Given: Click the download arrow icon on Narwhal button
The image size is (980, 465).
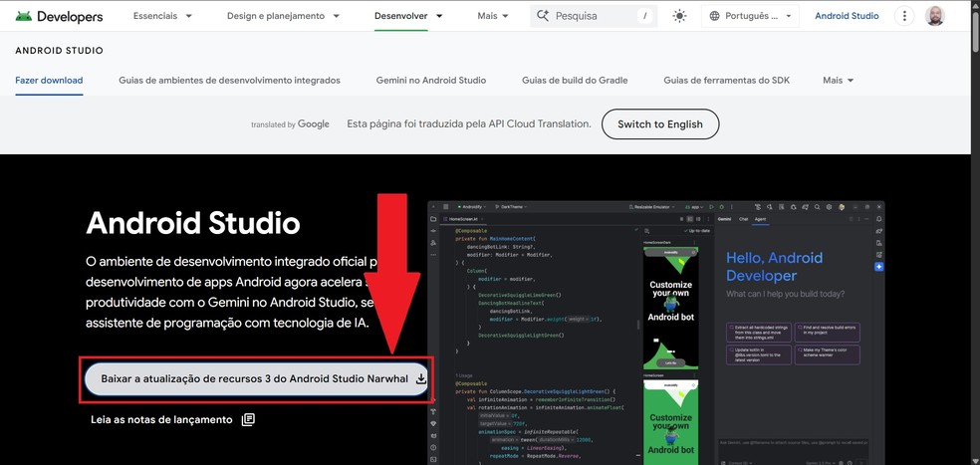Looking at the screenshot, I should [x=421, y=378].
